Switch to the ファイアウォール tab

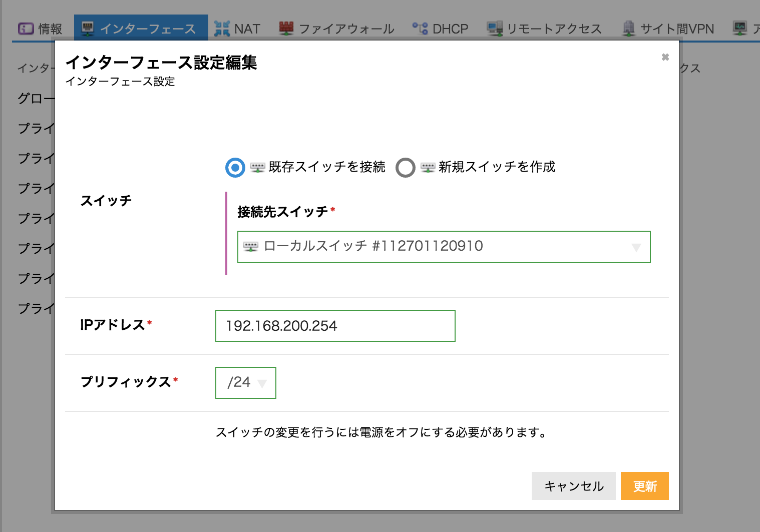[x=346, y=29]
